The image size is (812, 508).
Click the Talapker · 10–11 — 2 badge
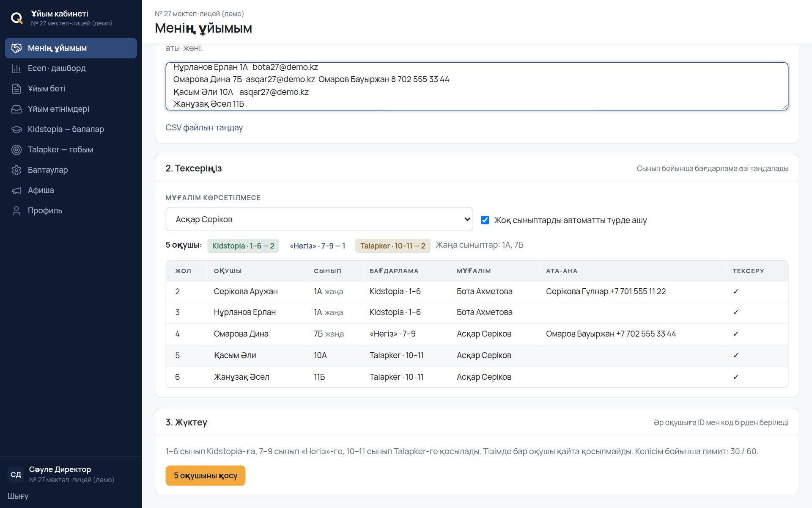click(x=393, y=246)
